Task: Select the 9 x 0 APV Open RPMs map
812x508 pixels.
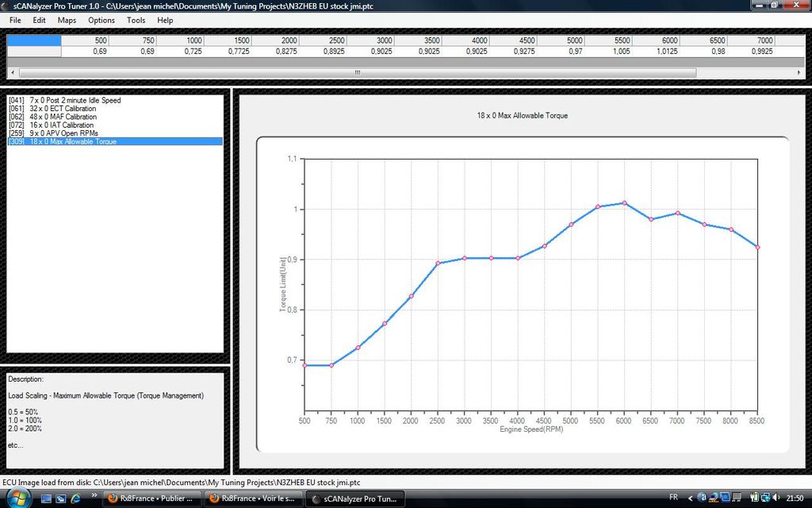Action: [x=63, y=133]
